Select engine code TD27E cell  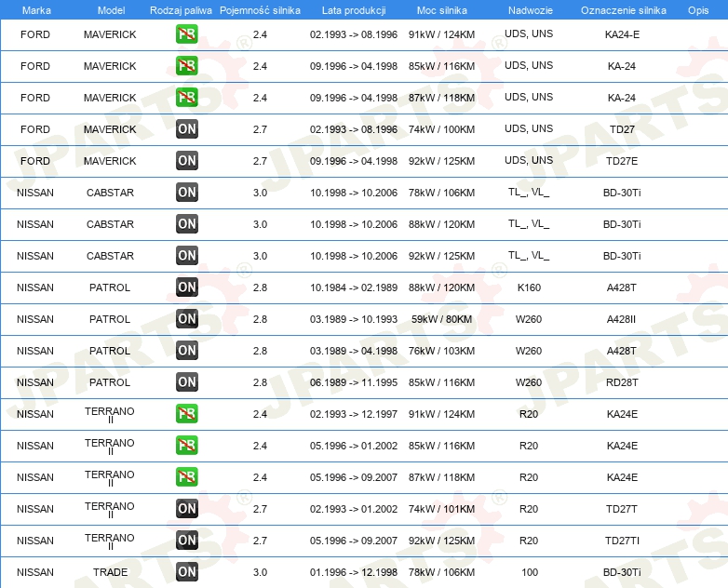[x=622, y=161]
